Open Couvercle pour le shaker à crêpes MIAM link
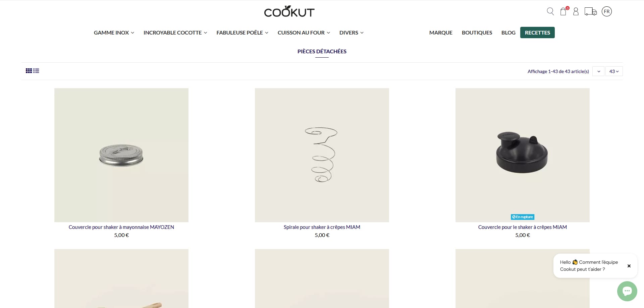This screenshot has height=308, width=644. (x=523, y=227)
